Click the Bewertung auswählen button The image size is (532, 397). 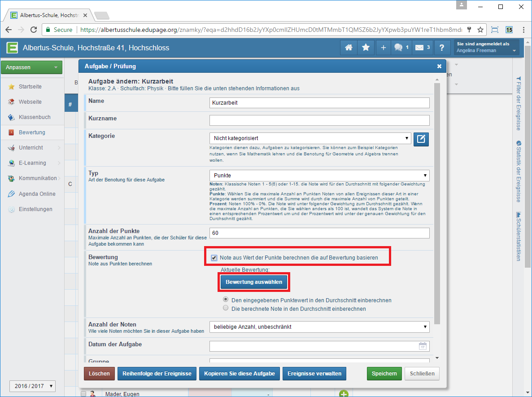254,282
